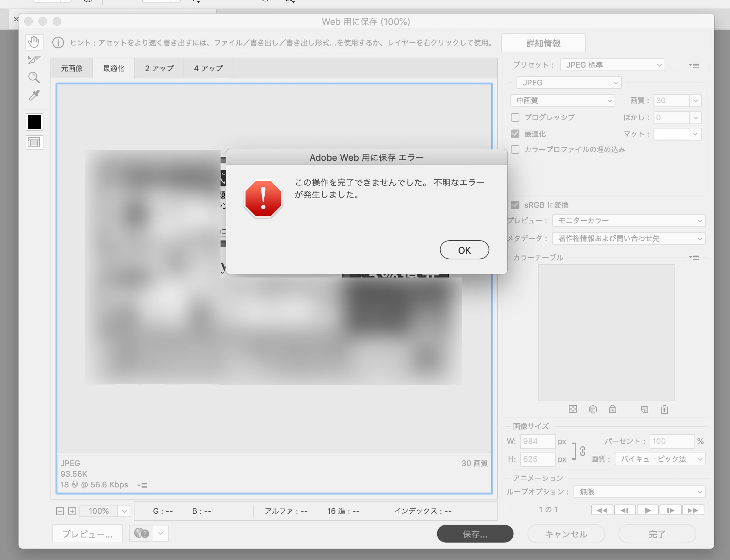This screenshot has width=730, height=560.
Task: Select the Hand tool
Action: coord(34,42)
